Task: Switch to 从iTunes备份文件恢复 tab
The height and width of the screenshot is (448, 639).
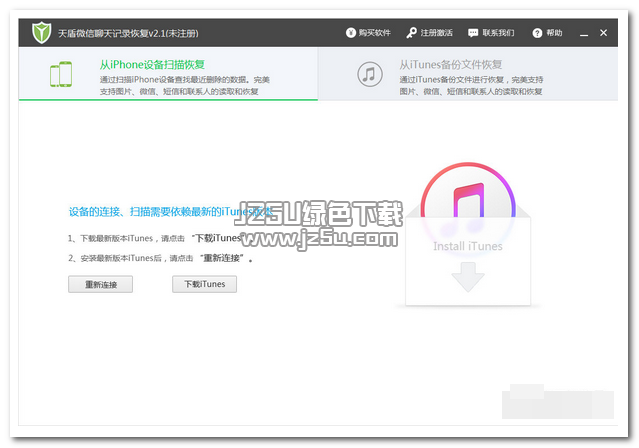Action: [x=468, y=73]
